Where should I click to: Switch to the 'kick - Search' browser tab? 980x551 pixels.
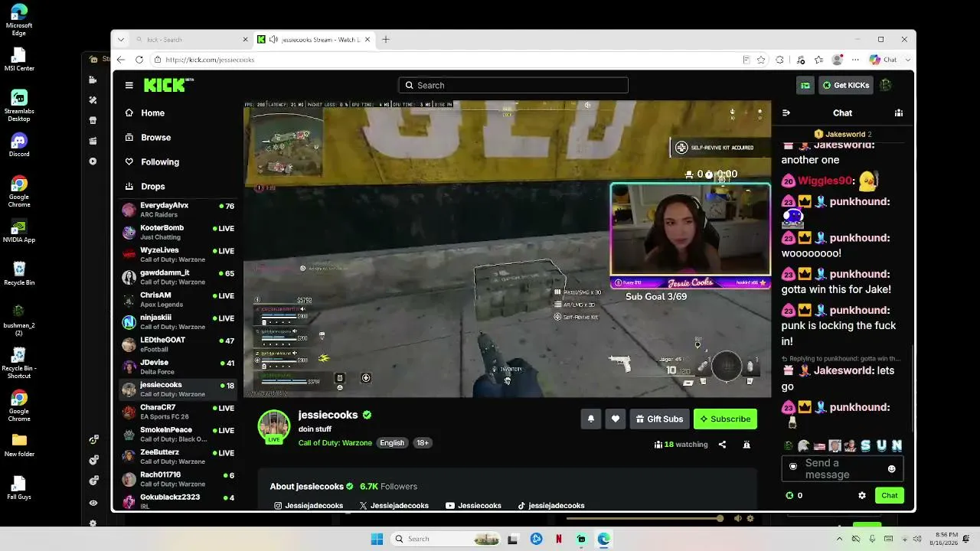[x=191, y=40]
